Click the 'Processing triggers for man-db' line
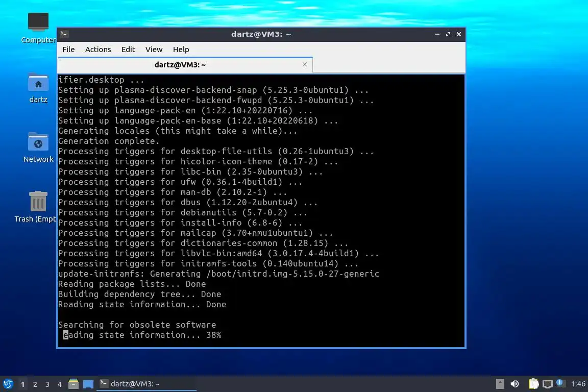Screen dimensions: 588x392 tap(173, 192)
